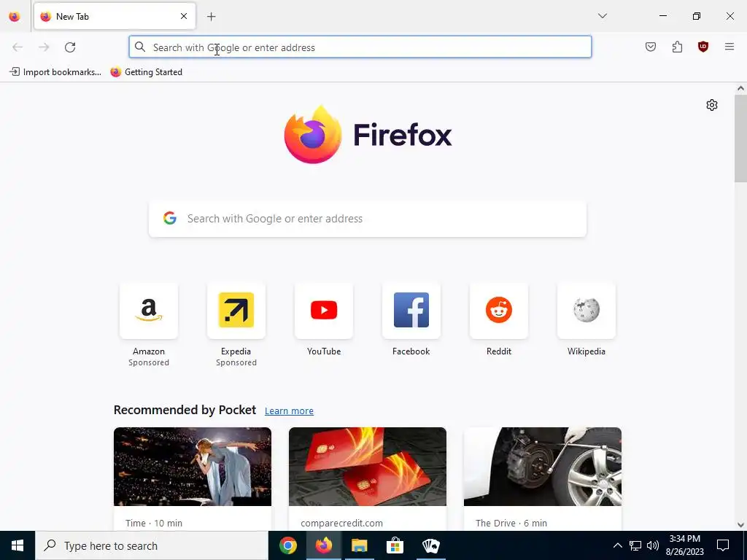Open the Reddit shortcut tile

(499, 311)
